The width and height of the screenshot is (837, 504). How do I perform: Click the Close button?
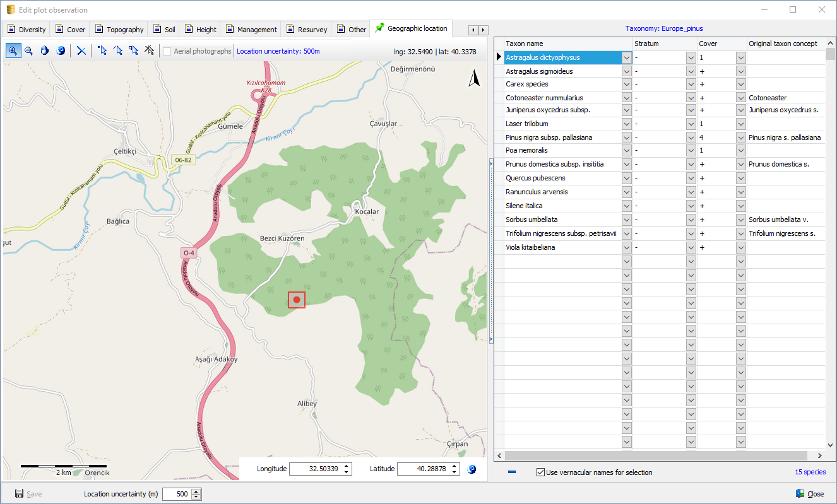810,494
